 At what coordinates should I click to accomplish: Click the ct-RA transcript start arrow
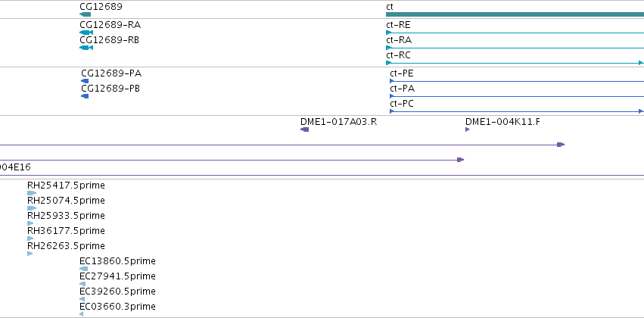click(388, 48)
